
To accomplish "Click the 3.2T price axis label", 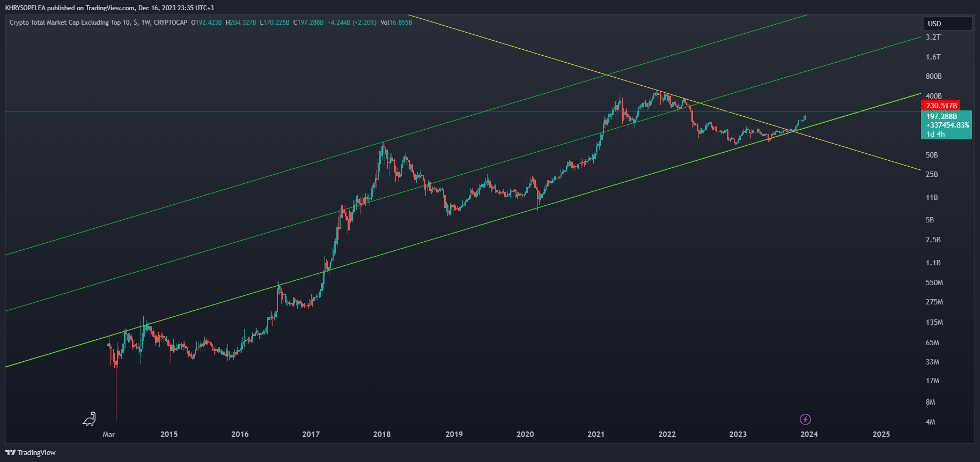I will [933, 37].
